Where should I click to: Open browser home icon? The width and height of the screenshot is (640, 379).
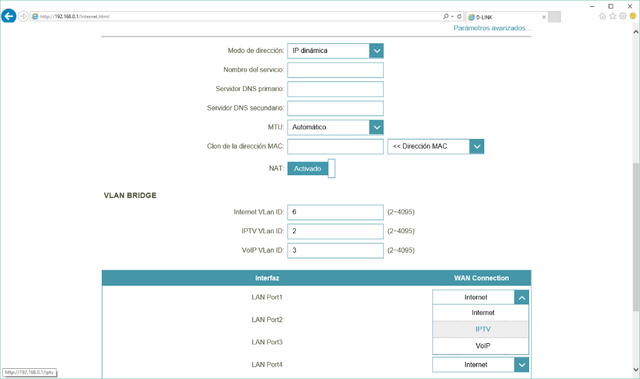[x=602, y=16]
